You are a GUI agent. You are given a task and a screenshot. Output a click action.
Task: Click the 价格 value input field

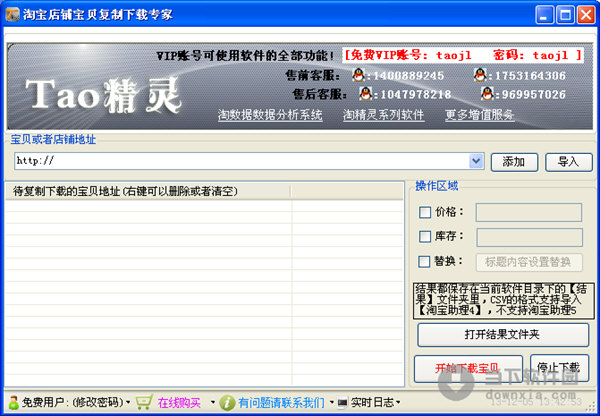[529, 212]
